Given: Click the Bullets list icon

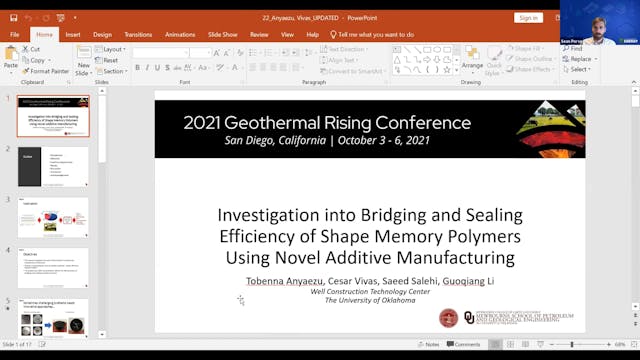Looking at the screenshot, I should (x=253, y=53).
